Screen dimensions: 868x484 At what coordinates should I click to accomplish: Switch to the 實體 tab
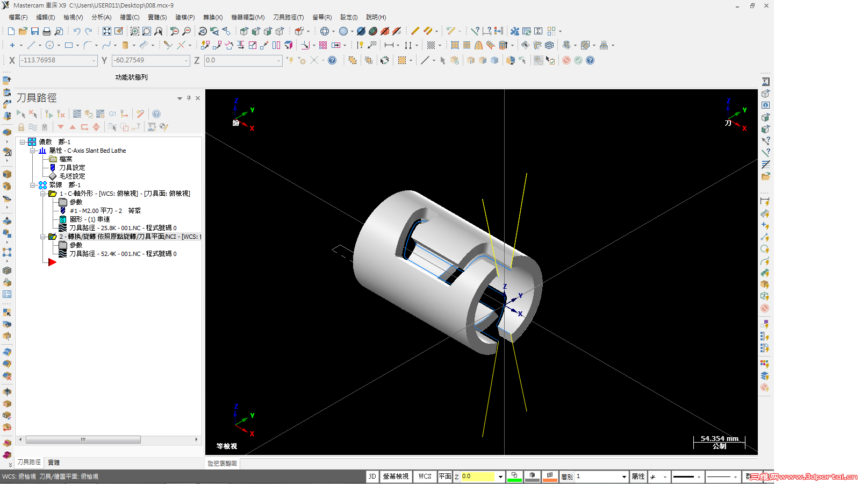click(54, 462)
